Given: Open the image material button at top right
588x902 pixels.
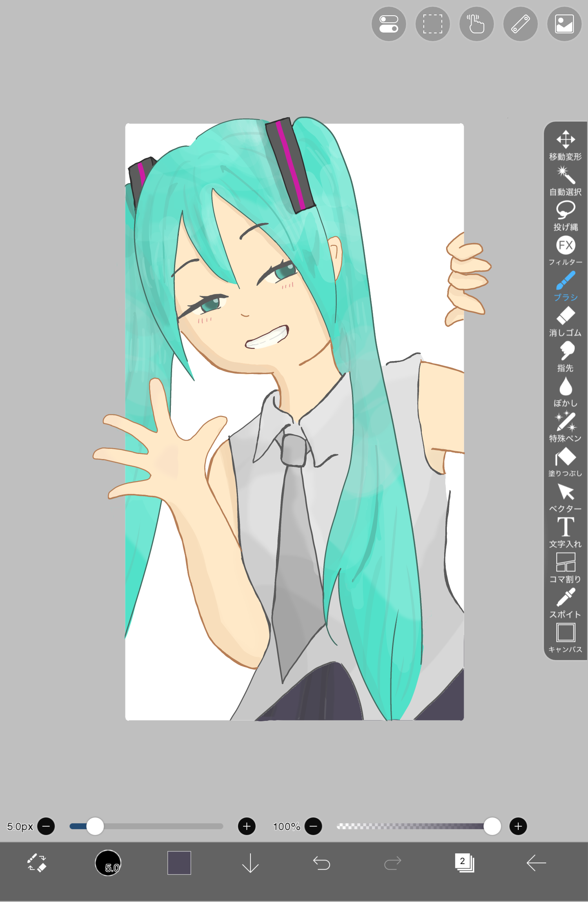Looking at the screenshot, I should point(564,24).
